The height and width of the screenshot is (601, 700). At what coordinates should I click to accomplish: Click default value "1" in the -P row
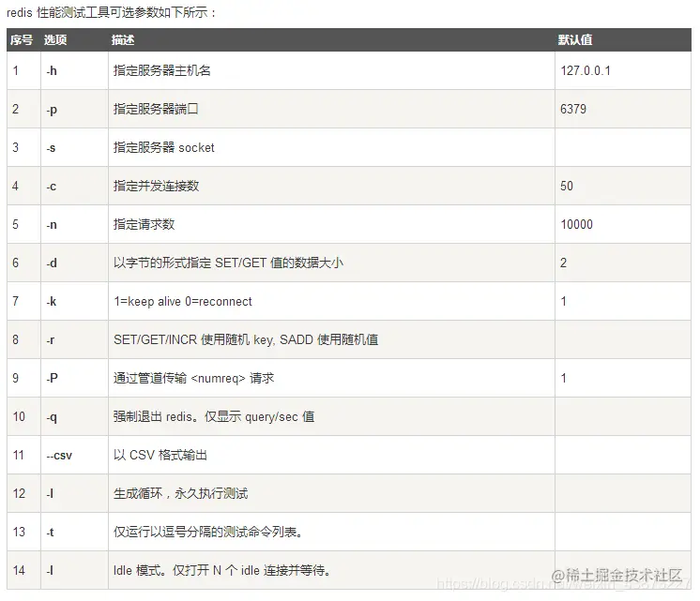563,378
